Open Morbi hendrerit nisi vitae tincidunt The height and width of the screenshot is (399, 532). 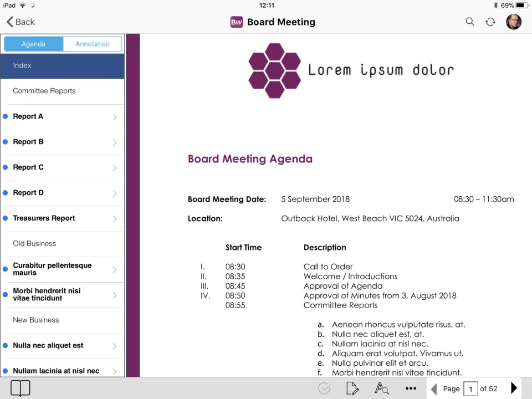(x=63, y=295)
